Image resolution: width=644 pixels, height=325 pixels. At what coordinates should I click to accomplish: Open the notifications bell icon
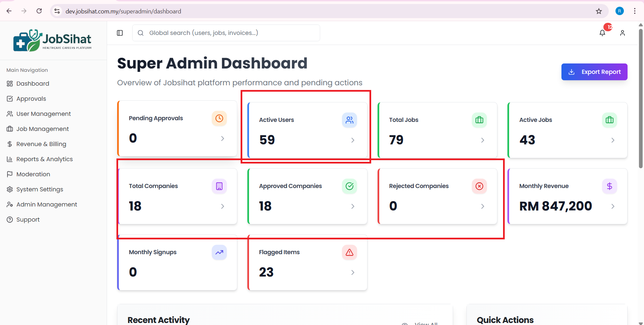tap(602, 33)
